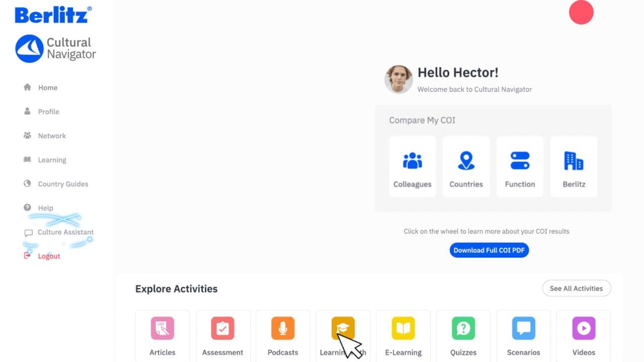The height and width of the screenshot is (362, 644).
Task: Click the Berlitz logo
Action: click(x=53, y=15)
